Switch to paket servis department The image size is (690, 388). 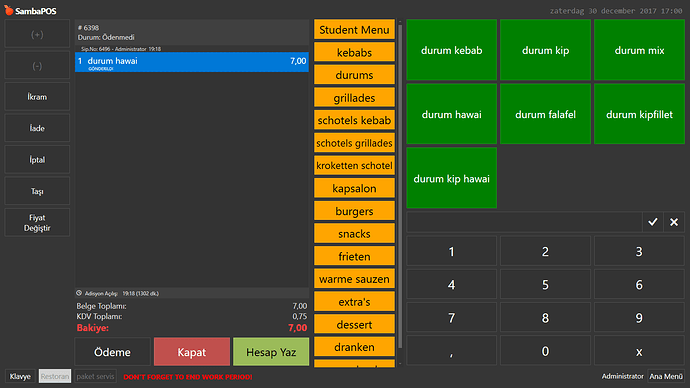[x=95, y=376]
